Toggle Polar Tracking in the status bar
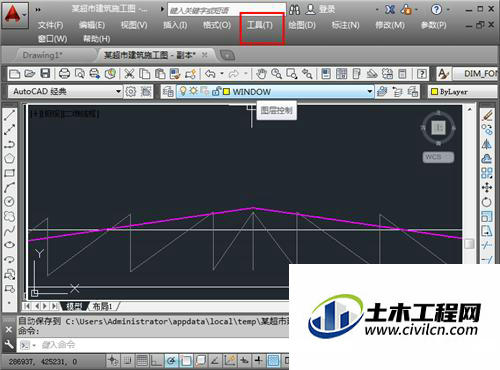The image size is (500, 370). (x=171, y=360)
